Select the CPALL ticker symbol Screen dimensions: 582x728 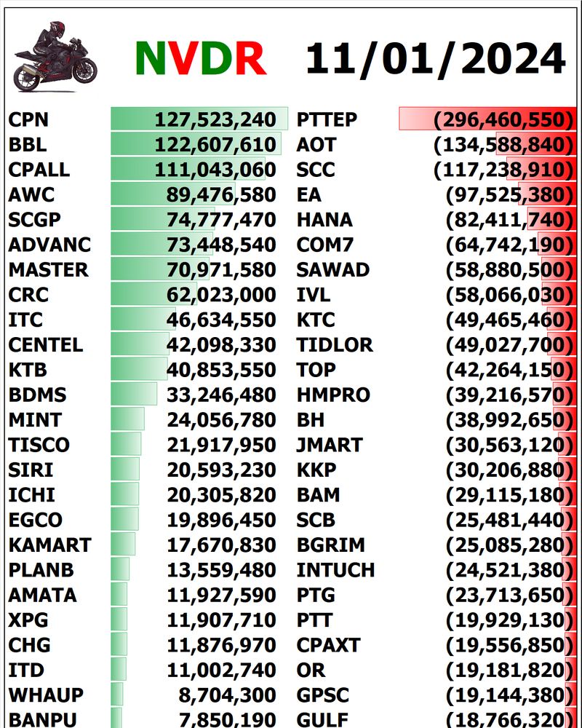[x=39, y=170]
